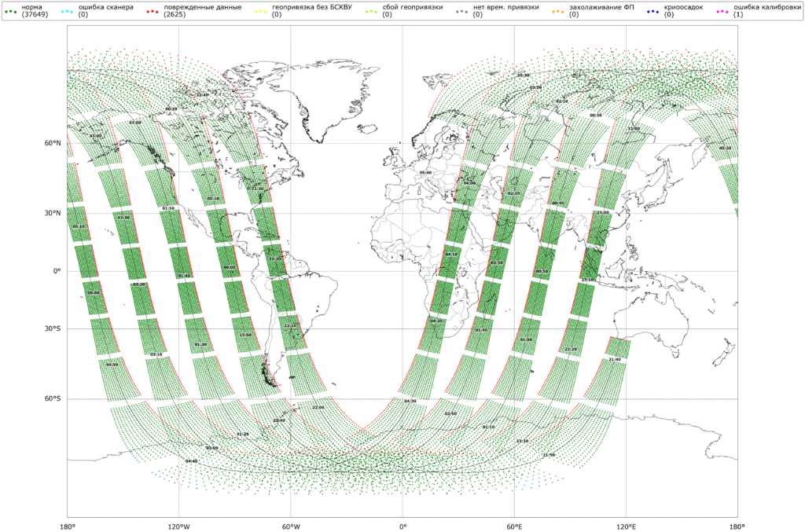The height and width of the screenshot is (532, 805).
Task: Click the lime dots swatch for сбой геопривязки
Action: (372, 11)
